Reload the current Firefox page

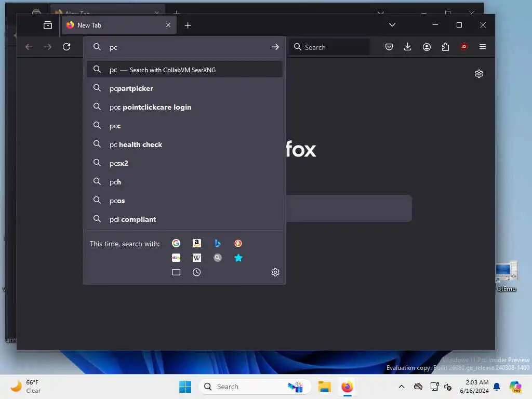pos(66,47)
